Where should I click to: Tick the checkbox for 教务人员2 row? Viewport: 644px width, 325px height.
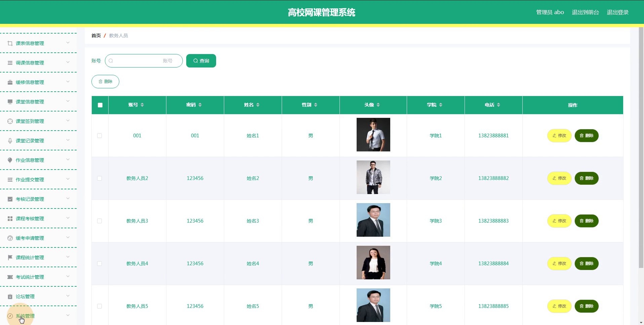click(99, 178)
